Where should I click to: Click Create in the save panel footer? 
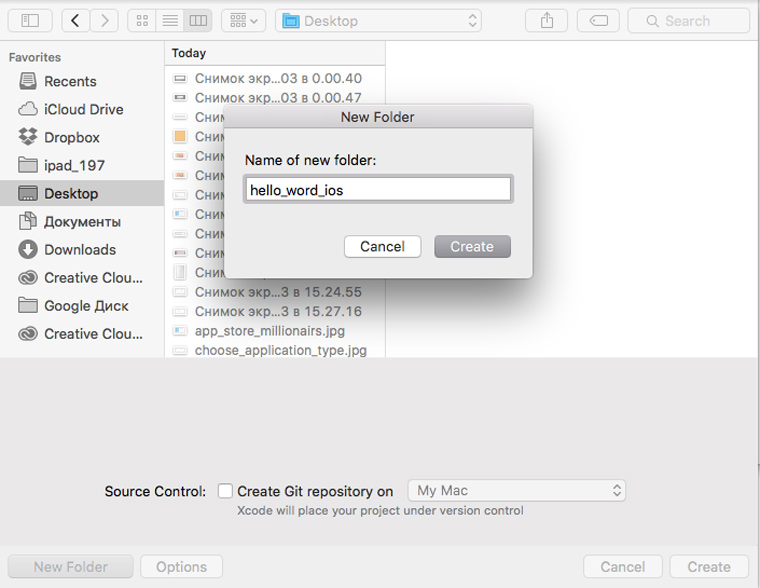pos(709,567)
